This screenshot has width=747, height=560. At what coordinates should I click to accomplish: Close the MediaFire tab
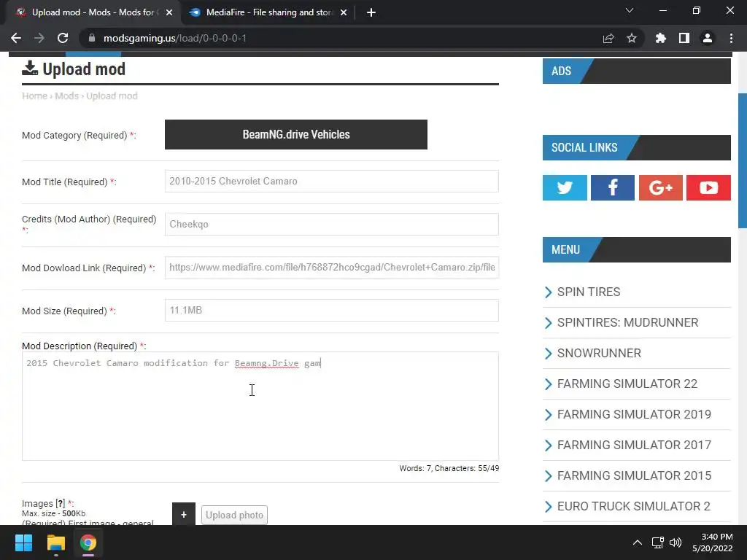click(x=344, y=12)
